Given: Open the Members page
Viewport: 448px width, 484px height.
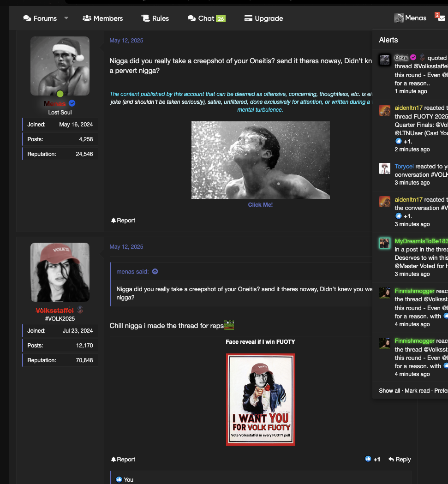Looking at the screenshot, I should 103,18.
